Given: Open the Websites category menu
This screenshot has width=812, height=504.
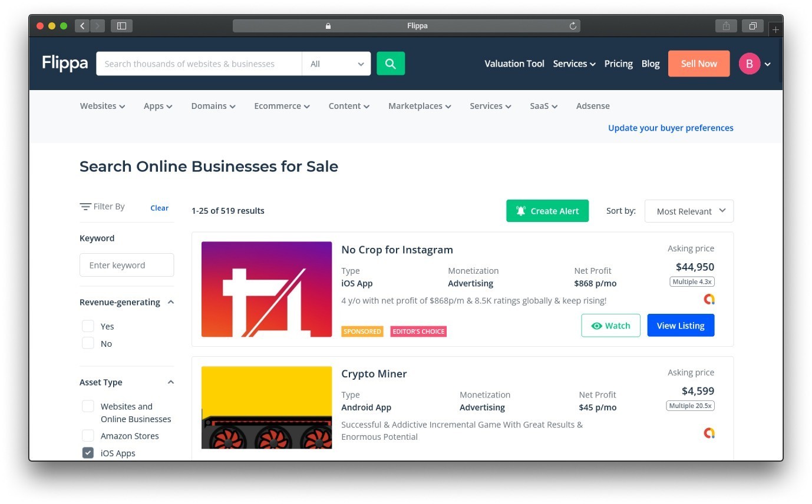Looking at the screenshot, I should tap(103, 106).
